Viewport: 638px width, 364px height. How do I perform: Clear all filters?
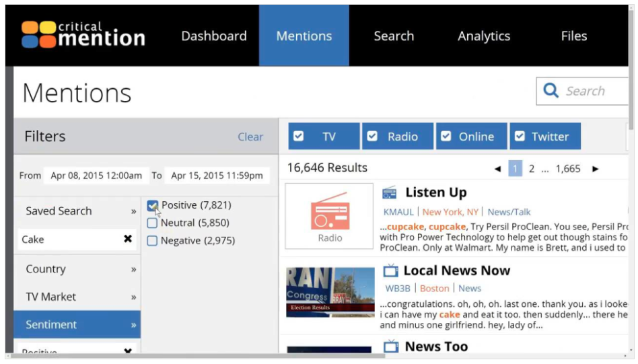coord(250,137)
